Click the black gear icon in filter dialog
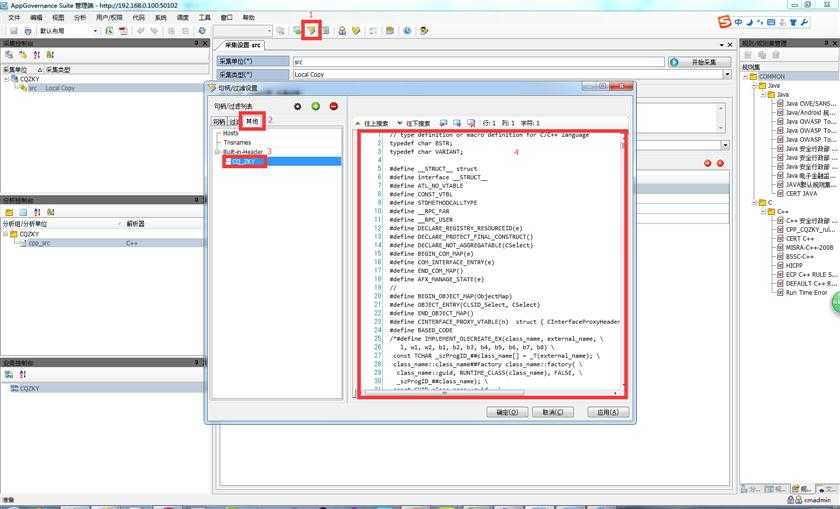 298,106
